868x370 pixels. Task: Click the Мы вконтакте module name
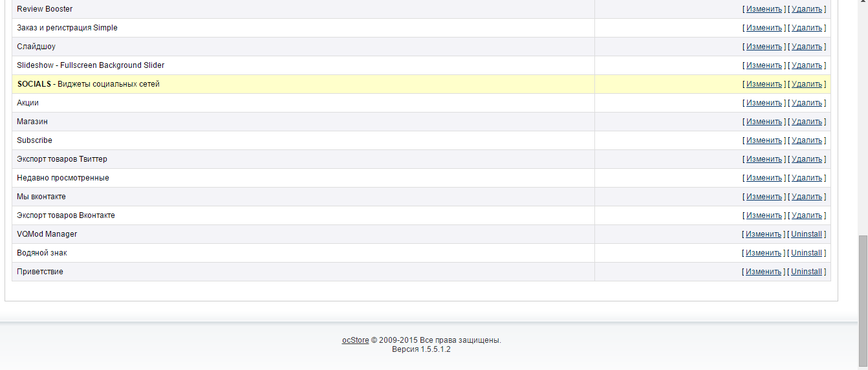pyautogui.click(x=41, y=197)
